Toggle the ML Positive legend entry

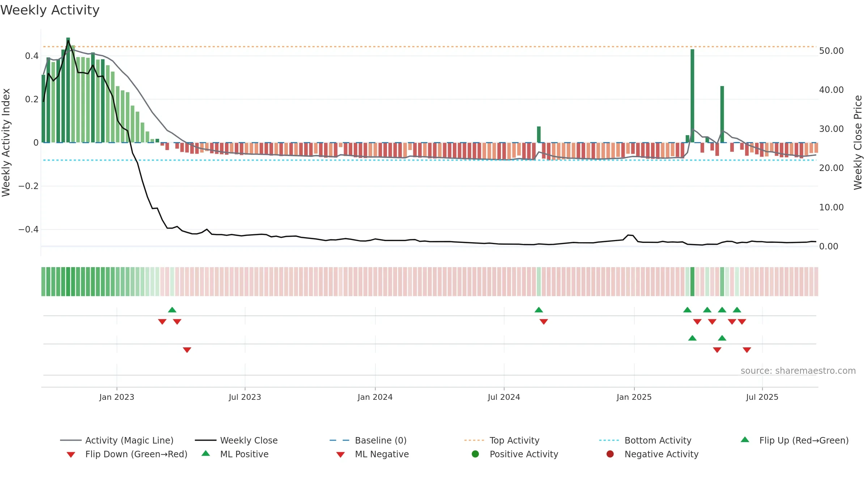235,454
